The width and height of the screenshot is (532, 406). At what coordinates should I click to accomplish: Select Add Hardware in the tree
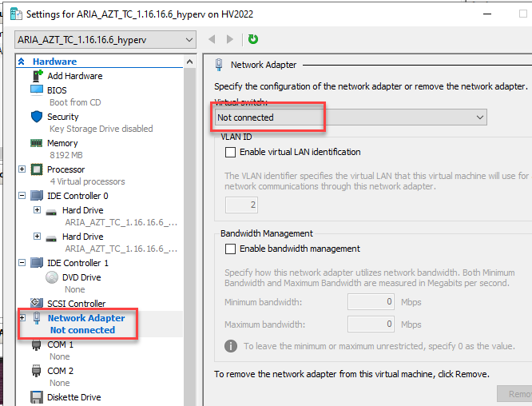75,76
